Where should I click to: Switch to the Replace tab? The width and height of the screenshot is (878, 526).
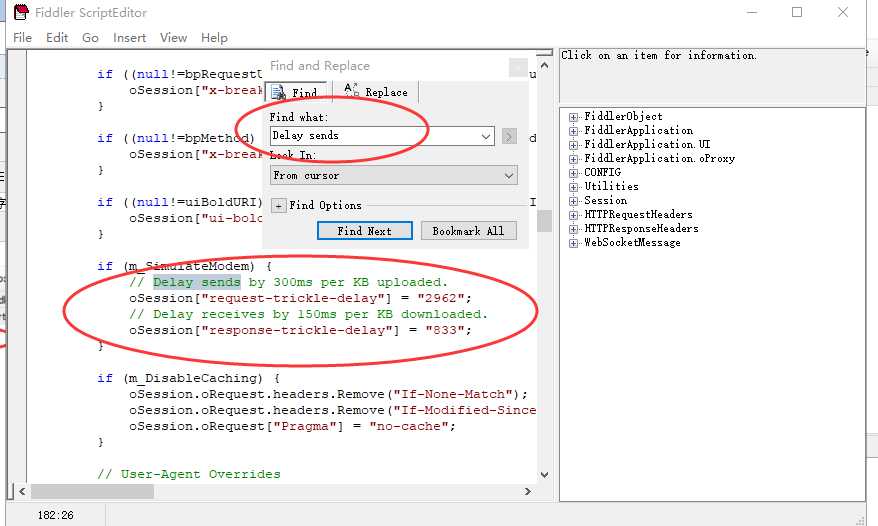376,92
